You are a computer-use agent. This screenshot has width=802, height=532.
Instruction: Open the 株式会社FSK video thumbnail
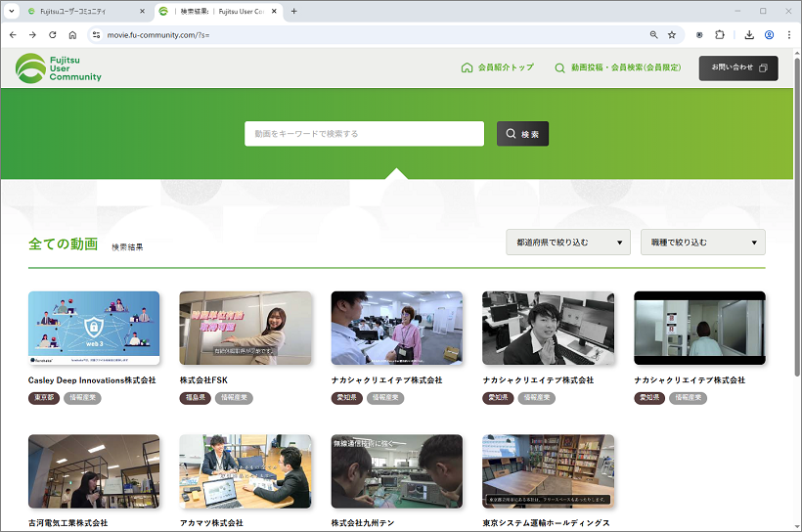pos(245,328)
